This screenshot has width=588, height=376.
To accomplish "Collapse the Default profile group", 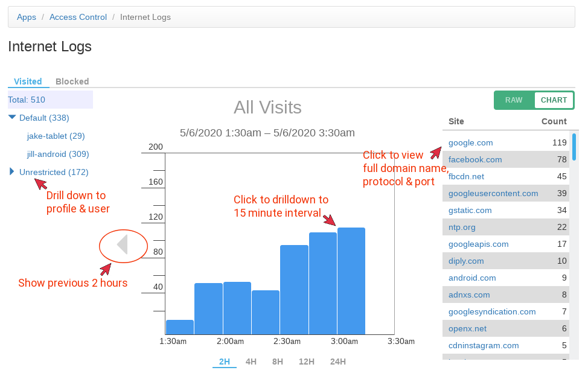I will (x=12, y=118).
